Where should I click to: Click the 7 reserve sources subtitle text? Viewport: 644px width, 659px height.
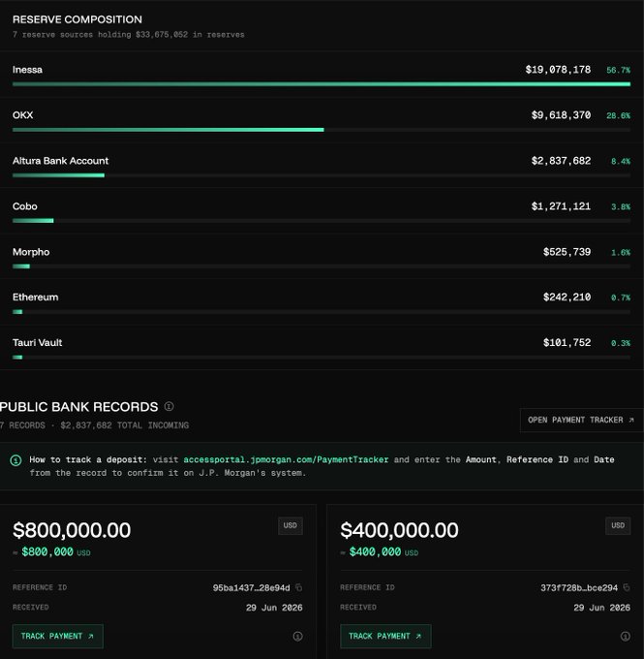(128, 35)
